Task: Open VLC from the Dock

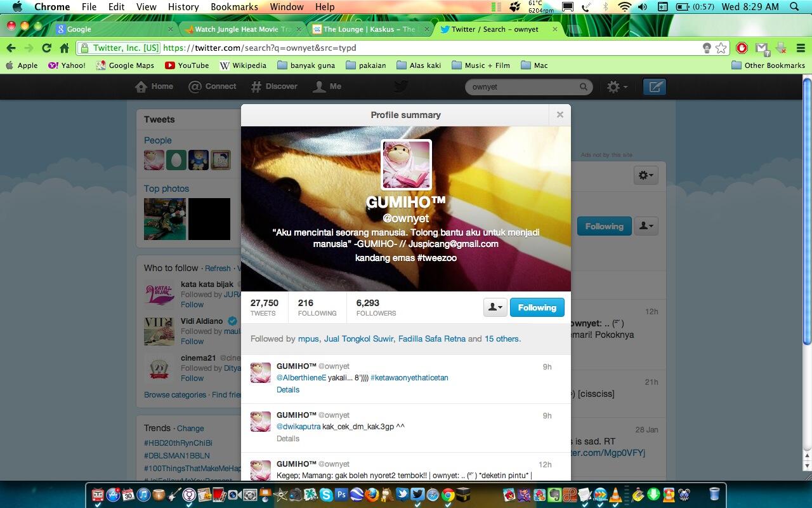Action: [614, 495]
